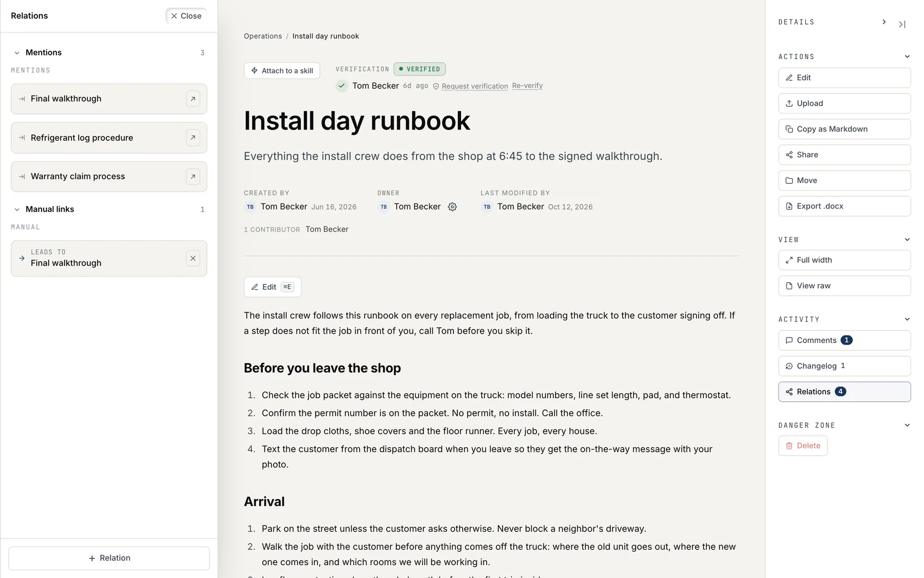The height and width of the screenshot is (578, 924).
Task: Click Install day runbook in the breadcrumb
Action: (325, 36)
